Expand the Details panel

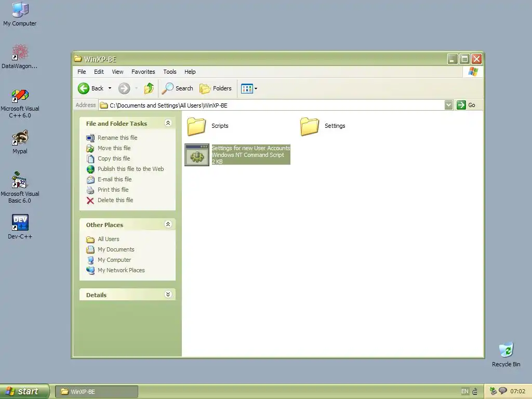[168, 295]
